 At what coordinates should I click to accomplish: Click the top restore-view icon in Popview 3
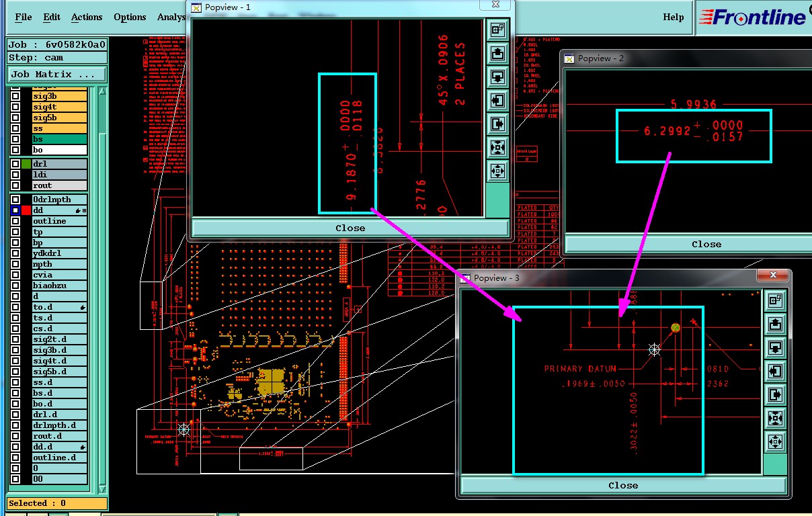coord(775,301)
